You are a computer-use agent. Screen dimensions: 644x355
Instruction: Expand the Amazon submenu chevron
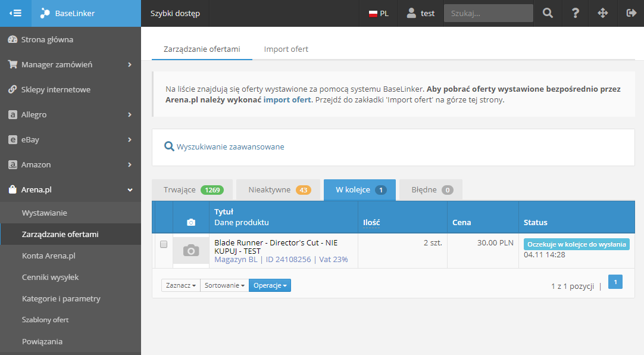pos(130,165)
